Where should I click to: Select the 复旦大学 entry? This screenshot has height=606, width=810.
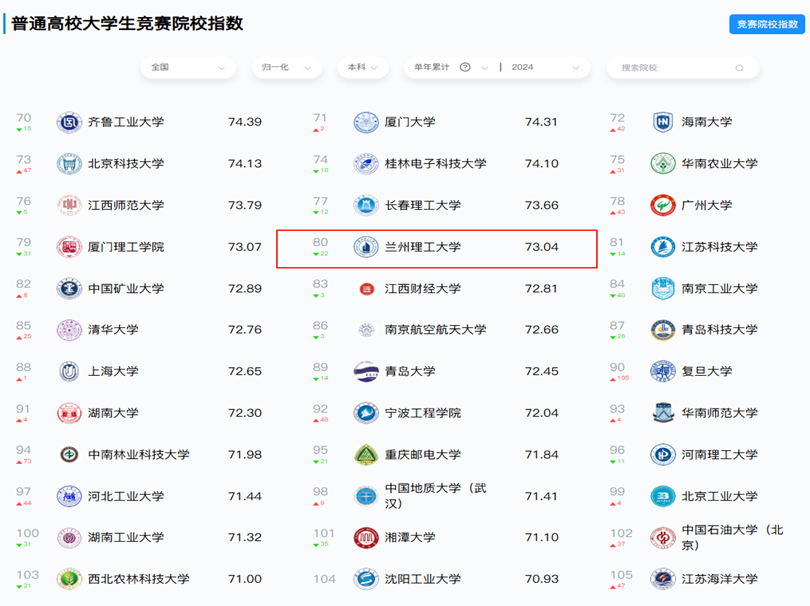click(706, 371)
